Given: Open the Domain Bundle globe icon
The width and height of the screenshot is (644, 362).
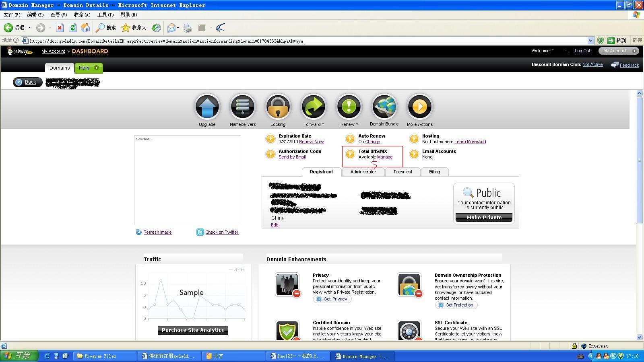Looking at the screenshot, I should point(384,107).
